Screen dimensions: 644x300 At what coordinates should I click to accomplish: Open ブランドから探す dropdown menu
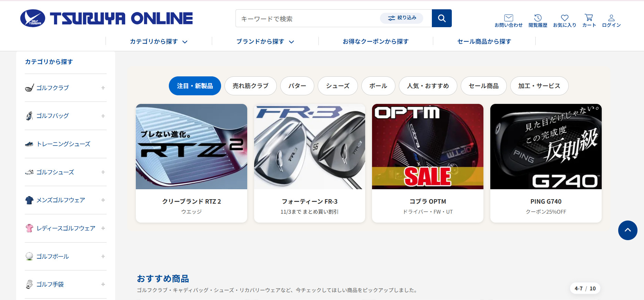tap(265, 42)
